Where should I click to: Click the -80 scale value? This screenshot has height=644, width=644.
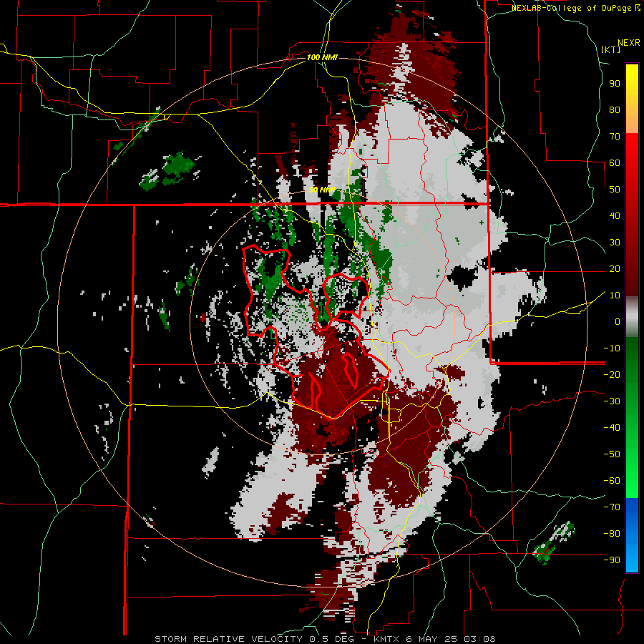(612, 534)
